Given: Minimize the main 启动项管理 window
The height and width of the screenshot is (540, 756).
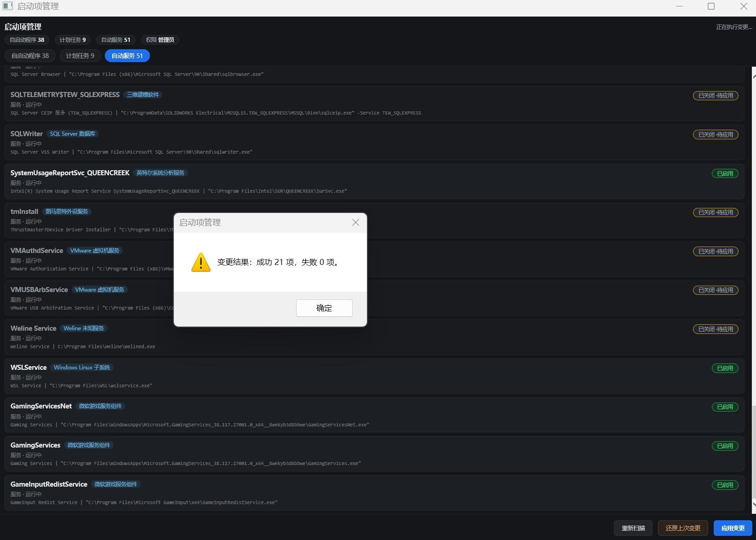Looking at the screenshot, I should [x=679, y=6].
